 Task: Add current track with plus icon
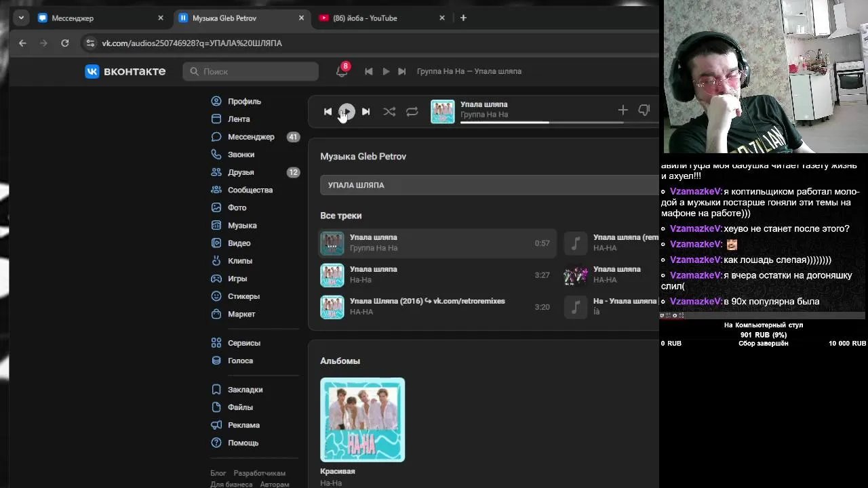coord(623,110)
